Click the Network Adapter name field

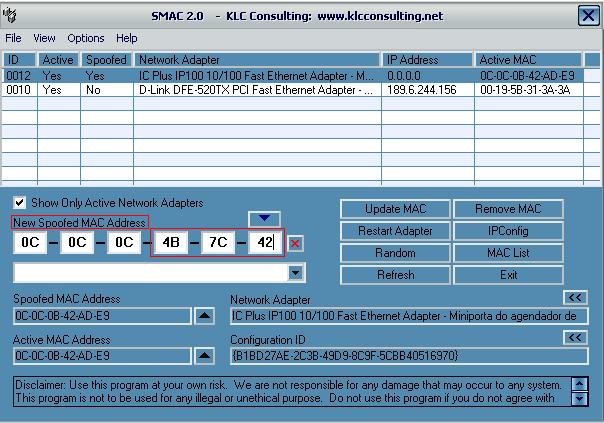tap(409, 316)
